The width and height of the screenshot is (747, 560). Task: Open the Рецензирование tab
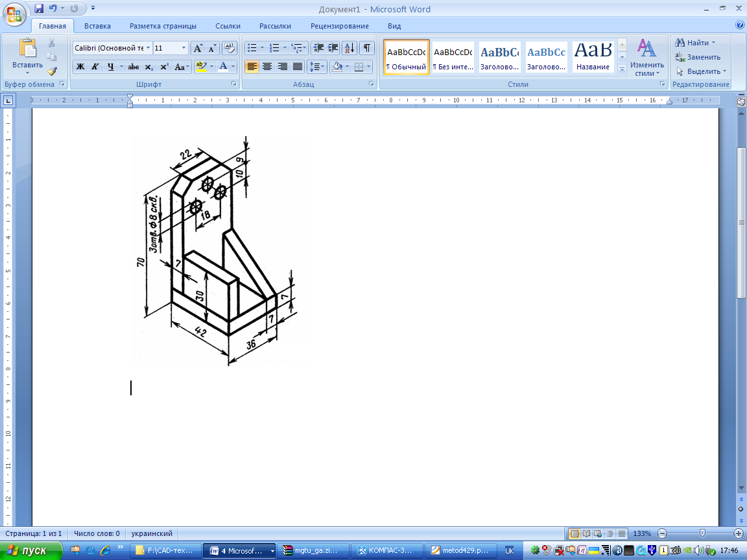point(340,26)
